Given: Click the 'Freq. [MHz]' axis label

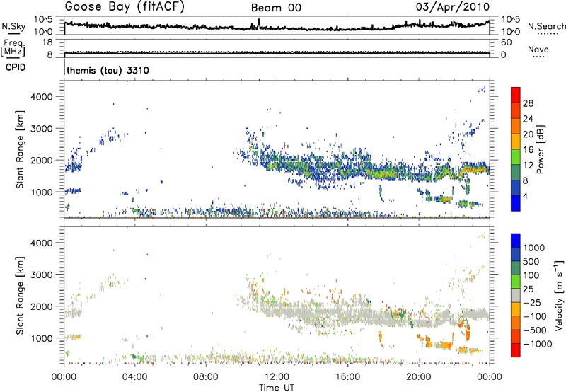Looking at the screenshot, I should pos(13,48).
